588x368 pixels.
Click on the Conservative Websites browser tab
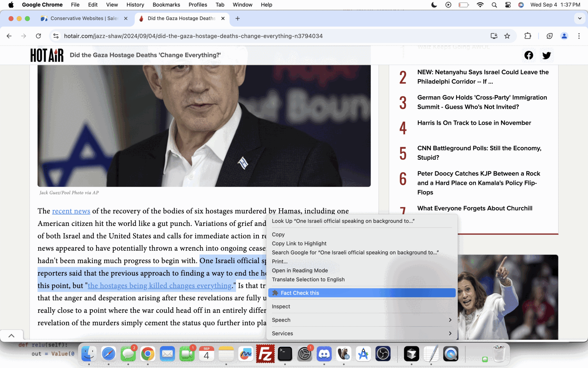pos(84,18)
